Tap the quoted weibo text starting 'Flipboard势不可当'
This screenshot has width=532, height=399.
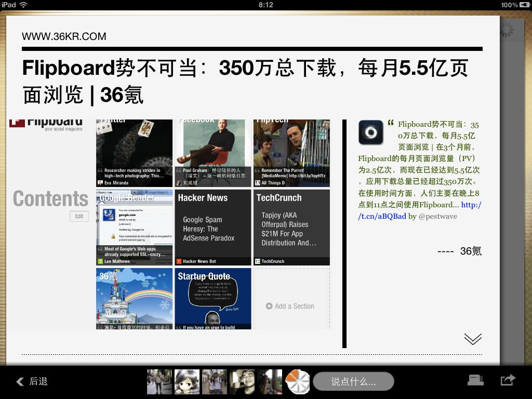(419, 170)
